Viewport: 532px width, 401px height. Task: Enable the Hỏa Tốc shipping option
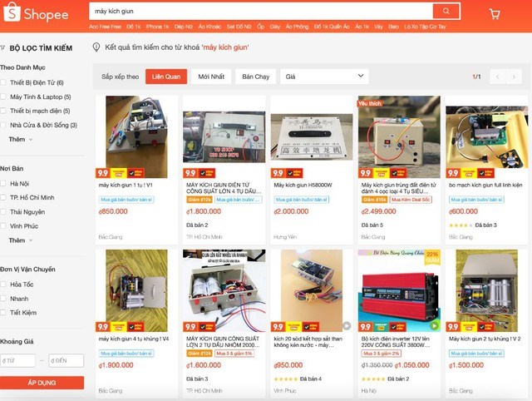tap(3, 285)
